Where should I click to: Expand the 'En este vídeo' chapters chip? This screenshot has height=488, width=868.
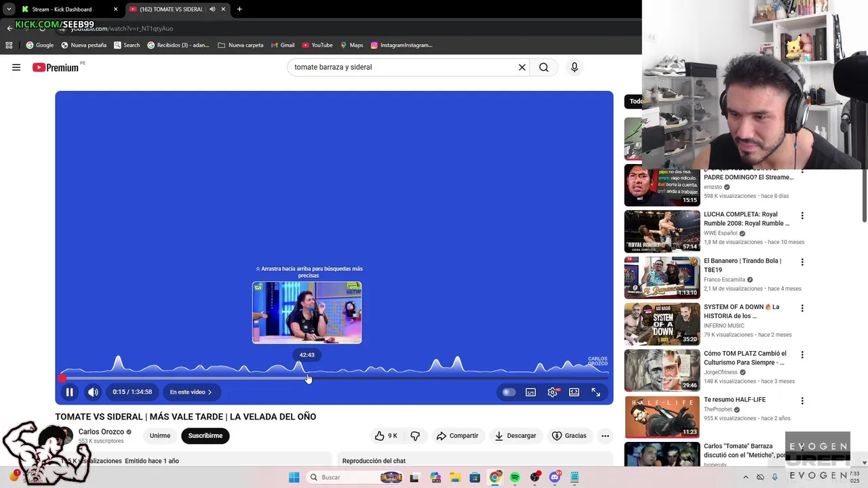pyautogui.click(x=191, y=392)
